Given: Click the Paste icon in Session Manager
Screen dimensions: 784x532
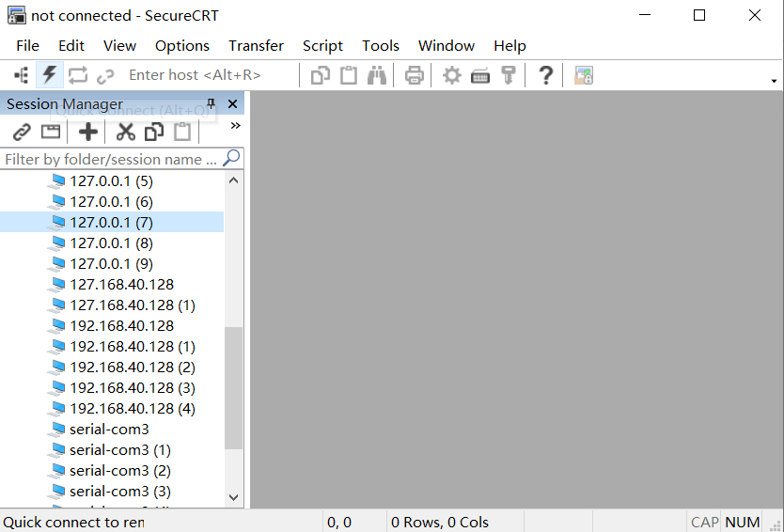Looking at the screenshot, I should (x=182, y=132).
